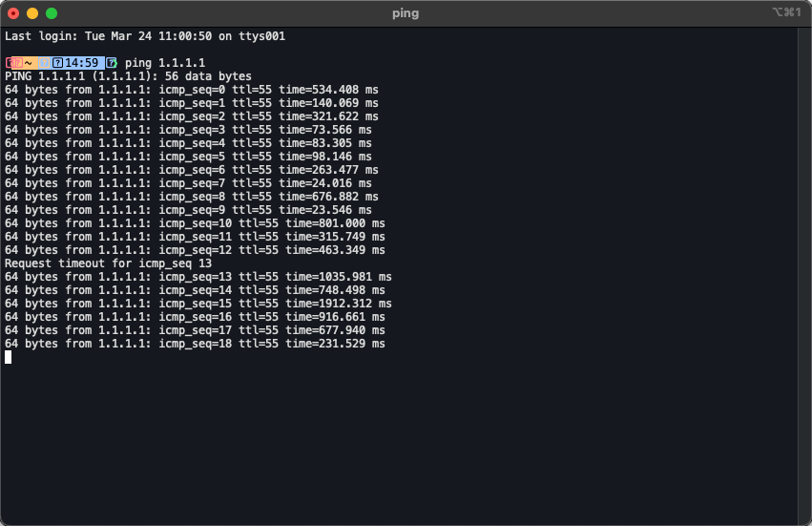812x526 pixels.
Task: Click the icmp_seq=14 time=748.498 ms line
Action: tap(195, 290)
